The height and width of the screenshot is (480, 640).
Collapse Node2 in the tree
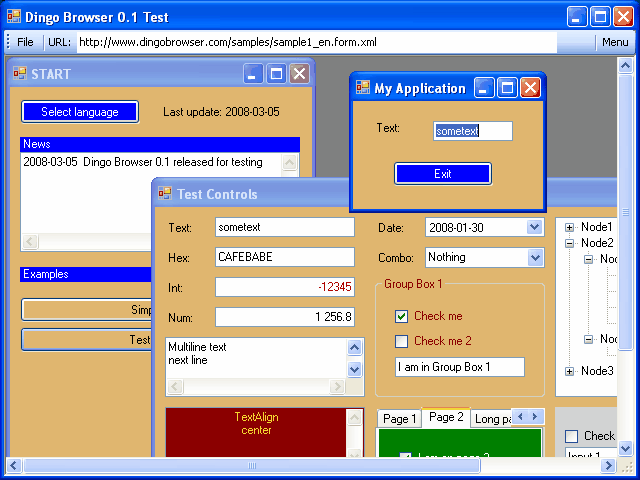click(x=569, y=244)
